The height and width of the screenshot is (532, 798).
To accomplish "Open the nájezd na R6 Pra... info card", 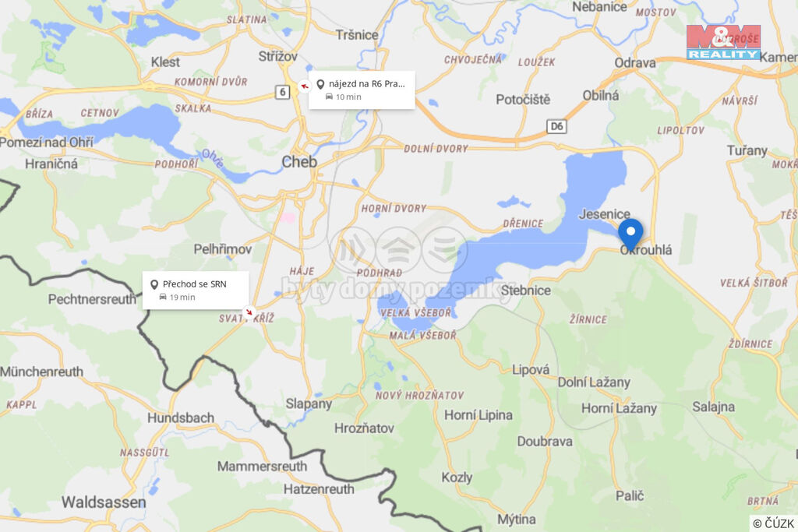I will pyautogui.click(x=362, y=90).
